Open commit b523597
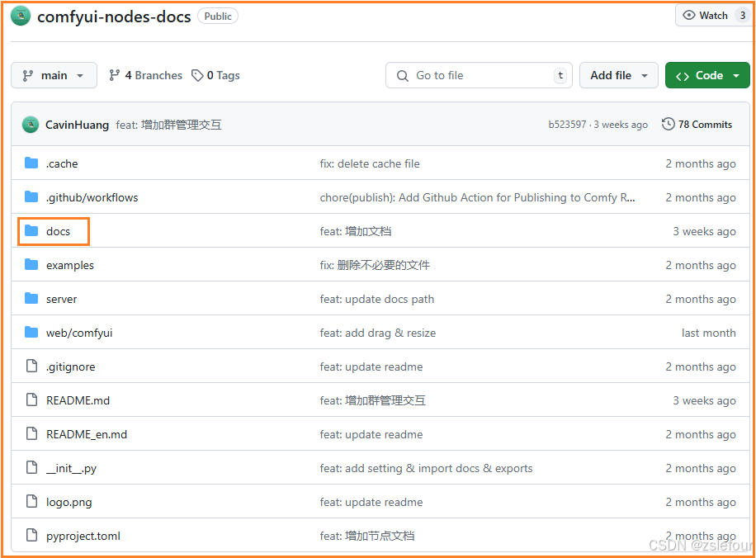 coord(567,125)
